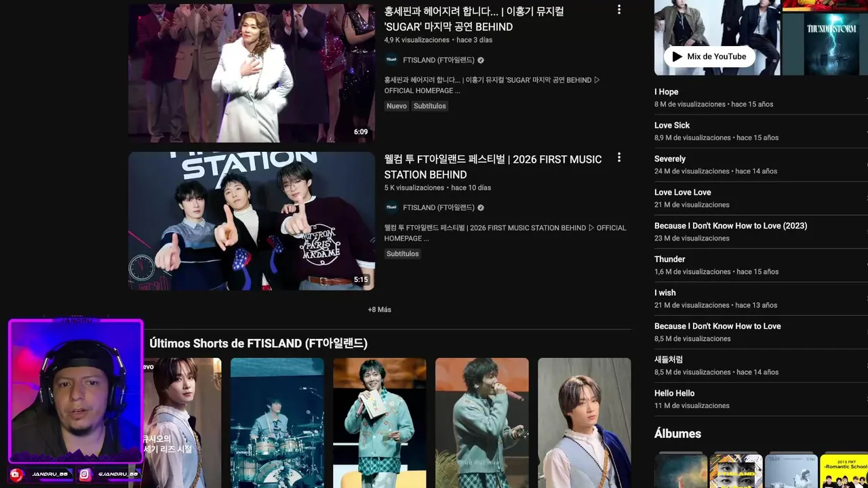Image resolution: width=868 pixels, height=488 pixels.
Task: Click FTISLAND channel avatar under MUSIC STATION video
Action: (x=391, y=207)
